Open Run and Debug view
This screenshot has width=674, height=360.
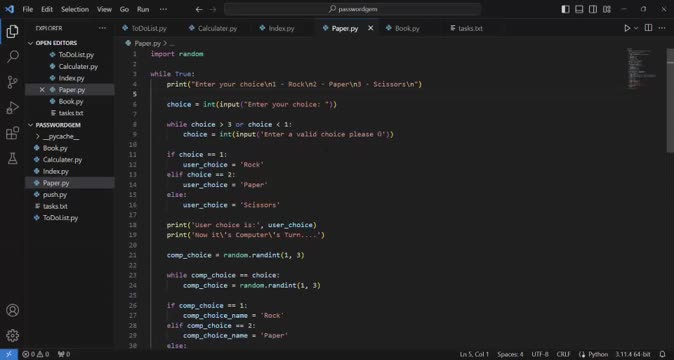(12, 107)
